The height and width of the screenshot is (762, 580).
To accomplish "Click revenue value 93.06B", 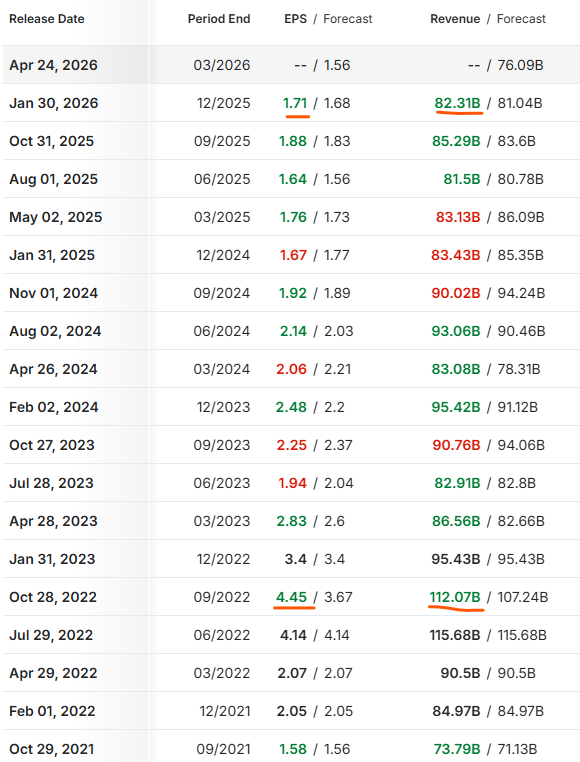I will 456,331.
